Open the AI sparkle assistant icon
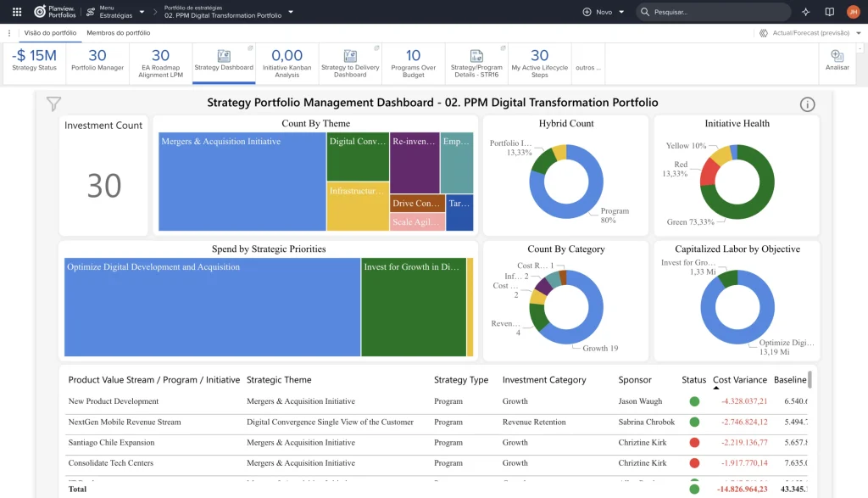 (x=806, y=12)
